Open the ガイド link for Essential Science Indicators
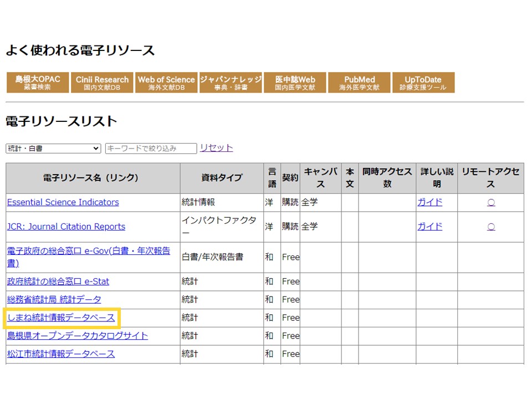The width and height of the screenshot is (532, 399). (x=430, y=202)
